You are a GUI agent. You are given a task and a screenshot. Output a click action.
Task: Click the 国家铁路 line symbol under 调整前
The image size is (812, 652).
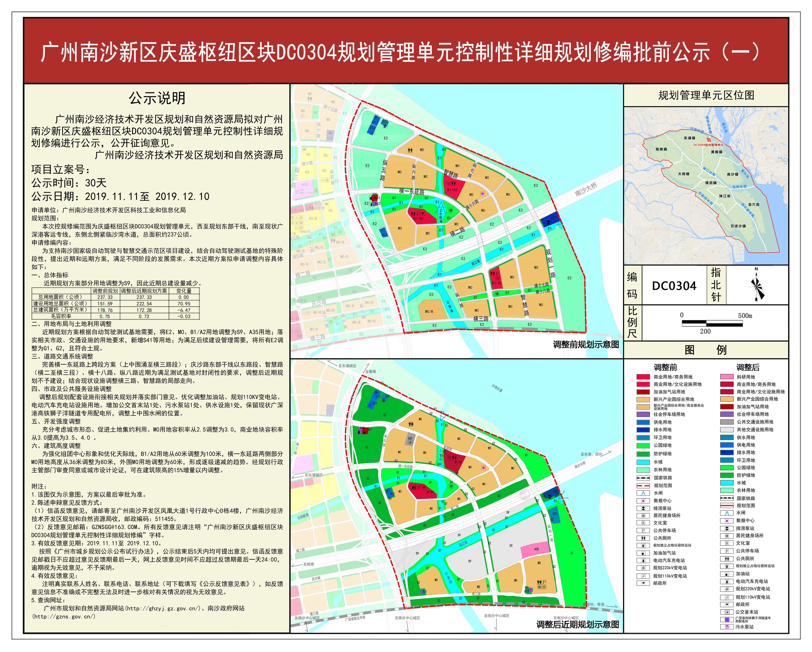[643, 478]
